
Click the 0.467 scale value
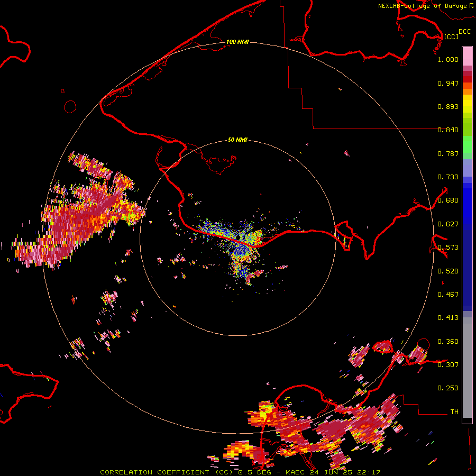coord(448,295)
